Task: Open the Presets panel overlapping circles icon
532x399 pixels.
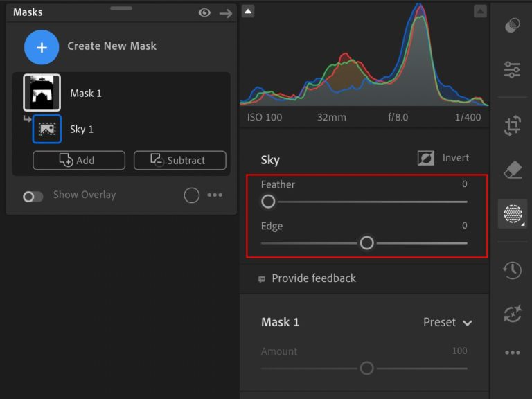Action: click(512, 26)
